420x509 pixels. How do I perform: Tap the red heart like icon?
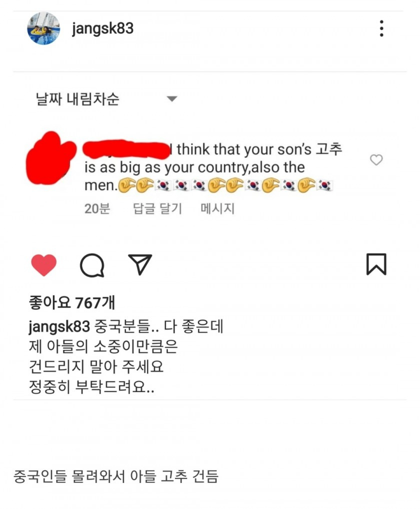[x=44, y=265]
